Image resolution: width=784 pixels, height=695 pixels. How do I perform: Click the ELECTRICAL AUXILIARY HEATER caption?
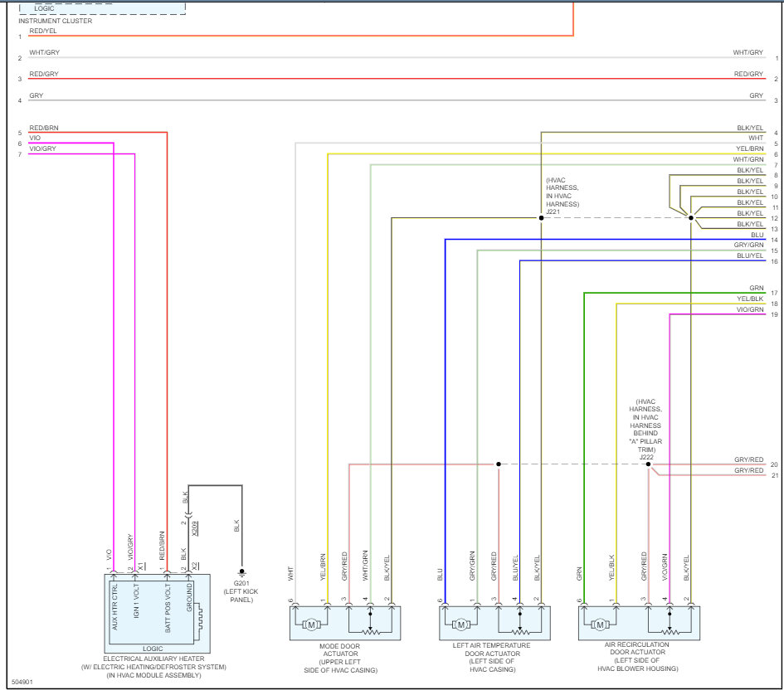click(153, 667)
